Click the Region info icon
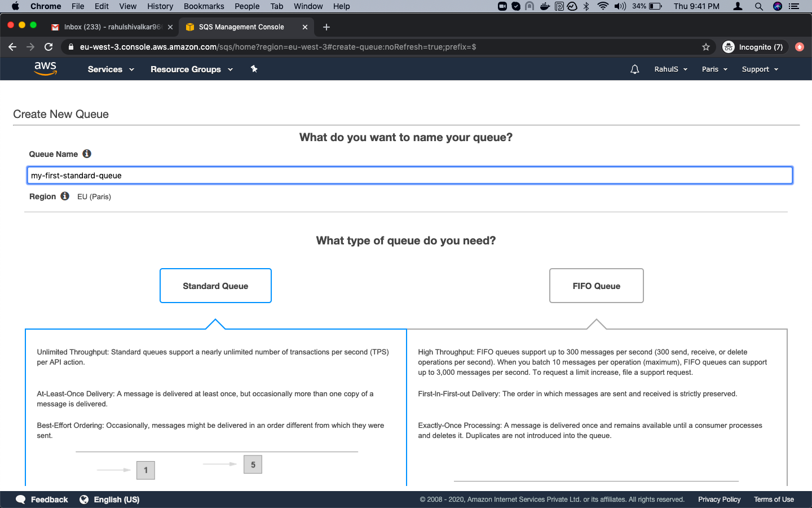The height and width of the screenshot is (508, 812). (x=65, y=196)
